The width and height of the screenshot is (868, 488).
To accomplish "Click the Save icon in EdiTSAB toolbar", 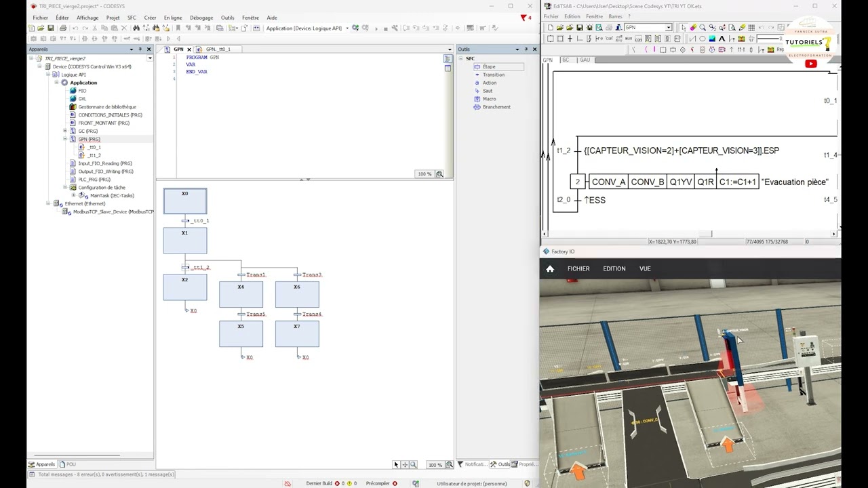I will (x=580, y=28).
